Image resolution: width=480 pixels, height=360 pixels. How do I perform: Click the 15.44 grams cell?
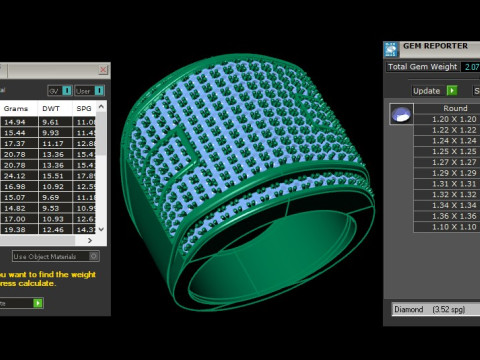[19, 133]
